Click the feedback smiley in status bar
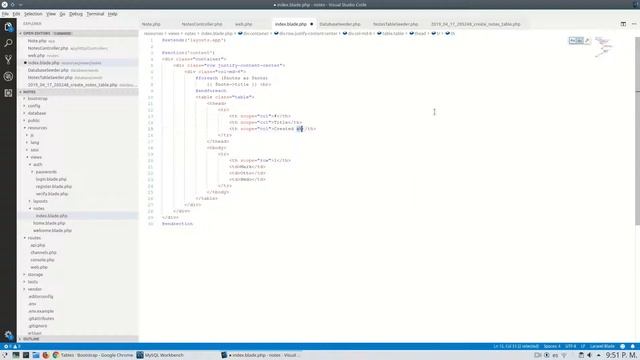This screenshot has width=640, height=360. [622, 346]
